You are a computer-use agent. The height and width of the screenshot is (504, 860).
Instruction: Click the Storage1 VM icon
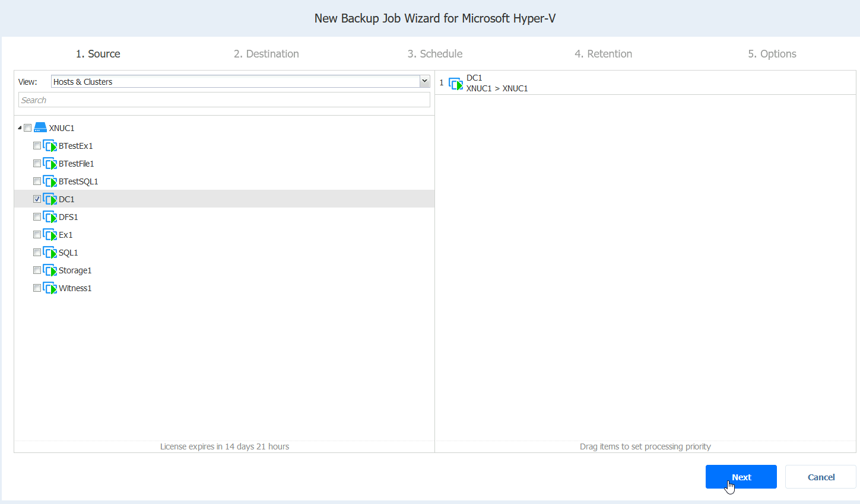click(x=50, y=270)
